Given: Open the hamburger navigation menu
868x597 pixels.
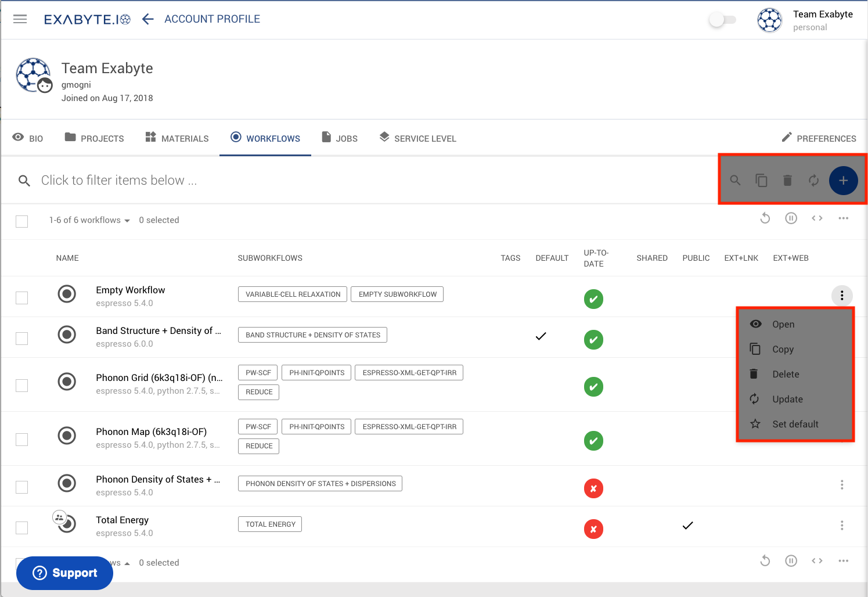Looking at the screenshot, I should pyautogui.click(x=20, y=19).
